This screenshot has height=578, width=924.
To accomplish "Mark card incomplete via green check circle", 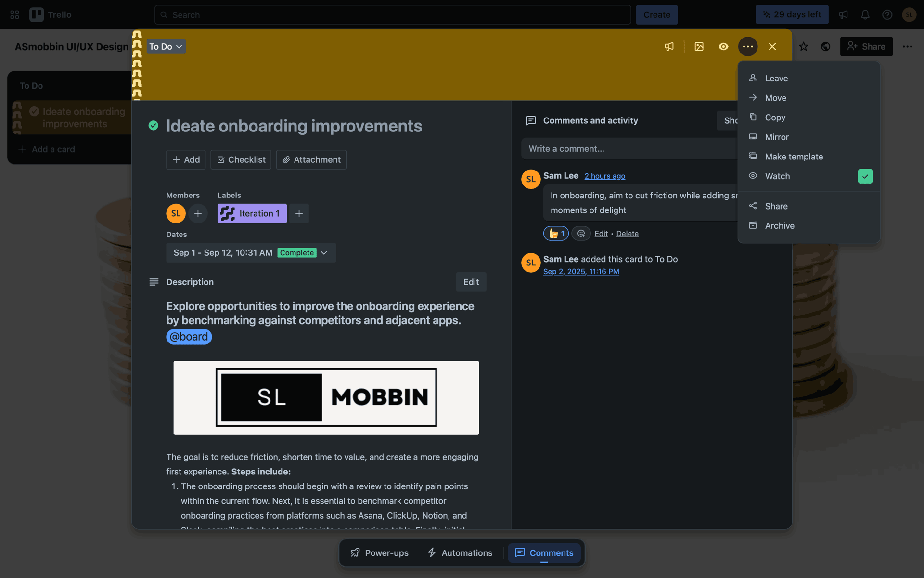I will click(154, 126).
